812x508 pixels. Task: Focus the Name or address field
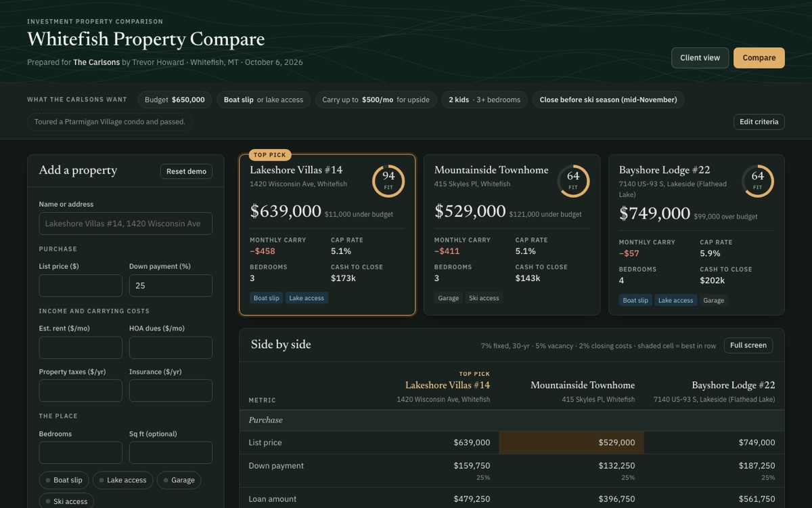126,224
